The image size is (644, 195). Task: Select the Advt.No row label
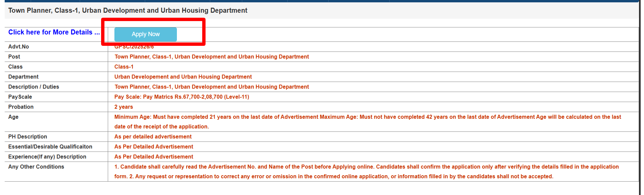point(19,46)
